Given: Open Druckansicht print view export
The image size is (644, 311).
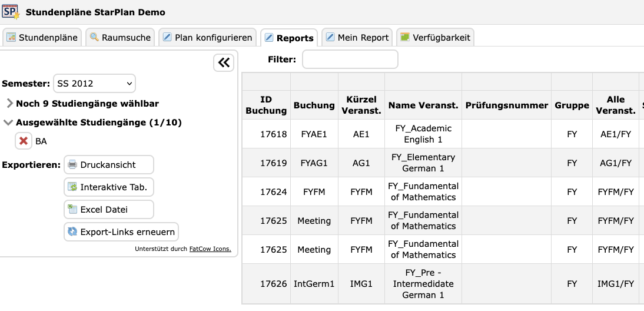Looking at the screenshot, I should point(108,164).
